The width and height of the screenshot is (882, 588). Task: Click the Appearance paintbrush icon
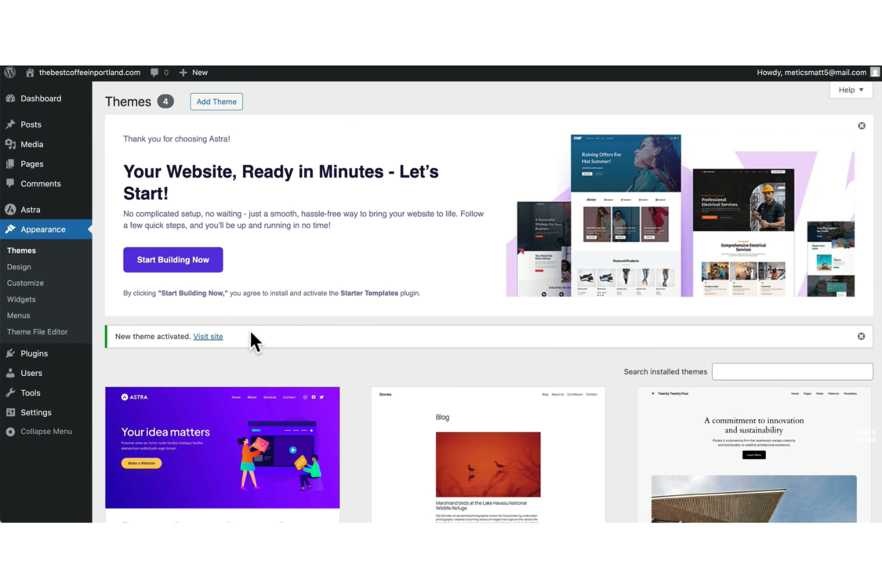[10, 229]
